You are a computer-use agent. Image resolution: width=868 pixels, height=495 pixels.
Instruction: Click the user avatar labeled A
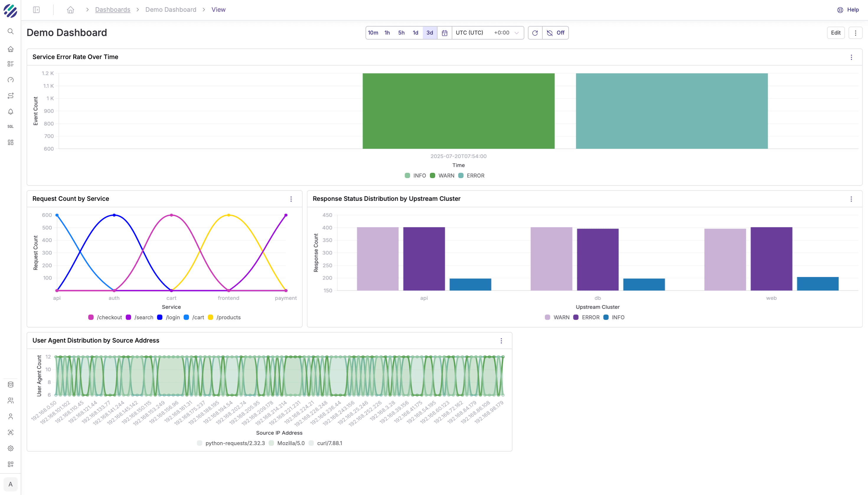[11, 484]
